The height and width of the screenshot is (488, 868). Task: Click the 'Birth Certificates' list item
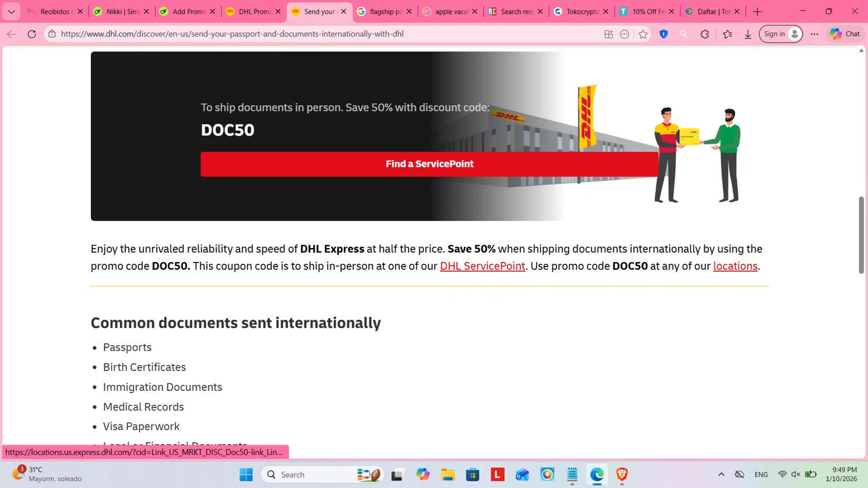[x=145, y=367]
